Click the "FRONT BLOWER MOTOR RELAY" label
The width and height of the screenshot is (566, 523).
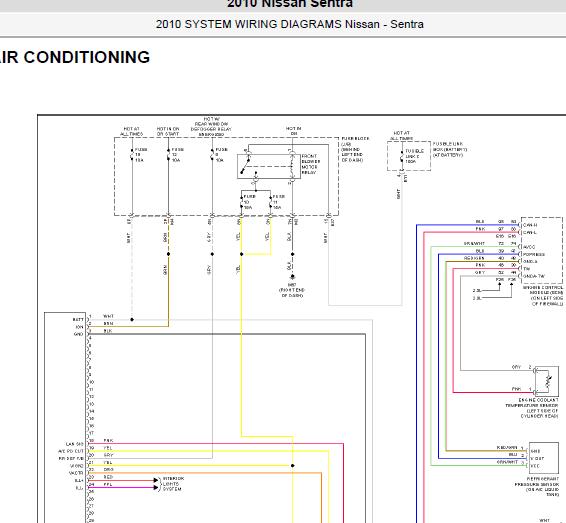(310, 164)
